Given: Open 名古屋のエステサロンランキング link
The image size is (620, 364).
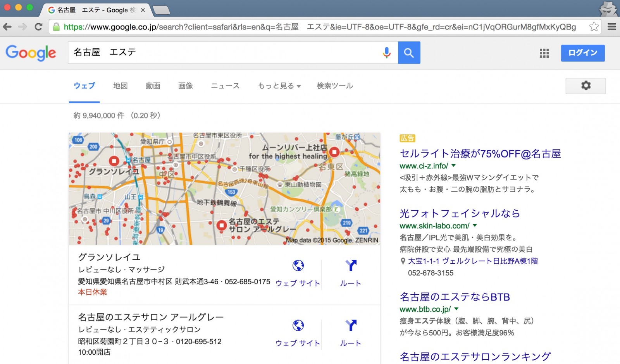Looking at the screenshot, I should pyautogui.click(x=475, y=357).
